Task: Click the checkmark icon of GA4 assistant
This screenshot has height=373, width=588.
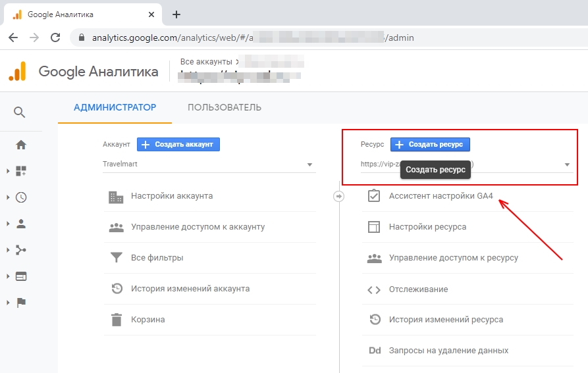Action: point(374,196)
